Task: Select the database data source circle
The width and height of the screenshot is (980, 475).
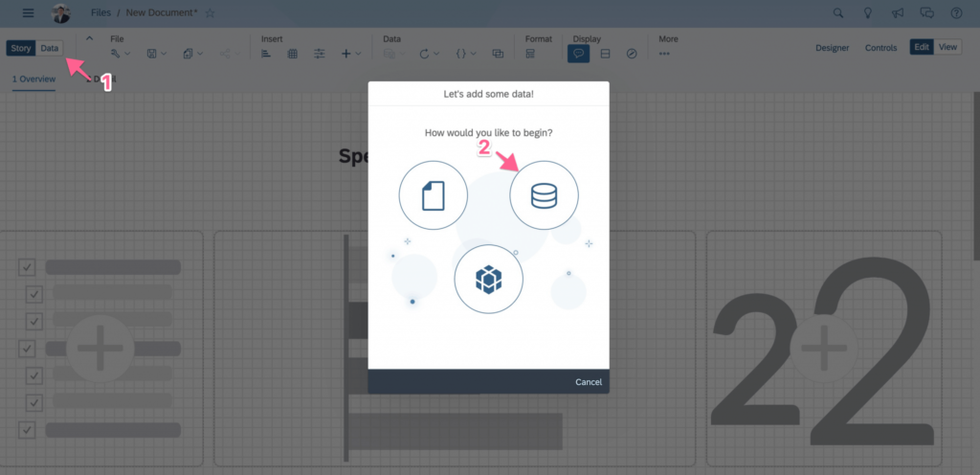Action: [x=543, y=196]
